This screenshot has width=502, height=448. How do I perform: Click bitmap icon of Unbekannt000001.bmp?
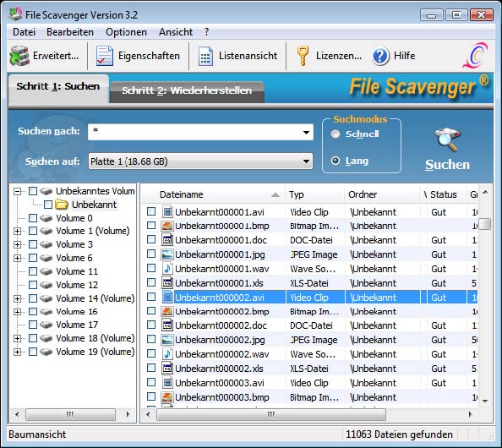[x=167, y=226]
